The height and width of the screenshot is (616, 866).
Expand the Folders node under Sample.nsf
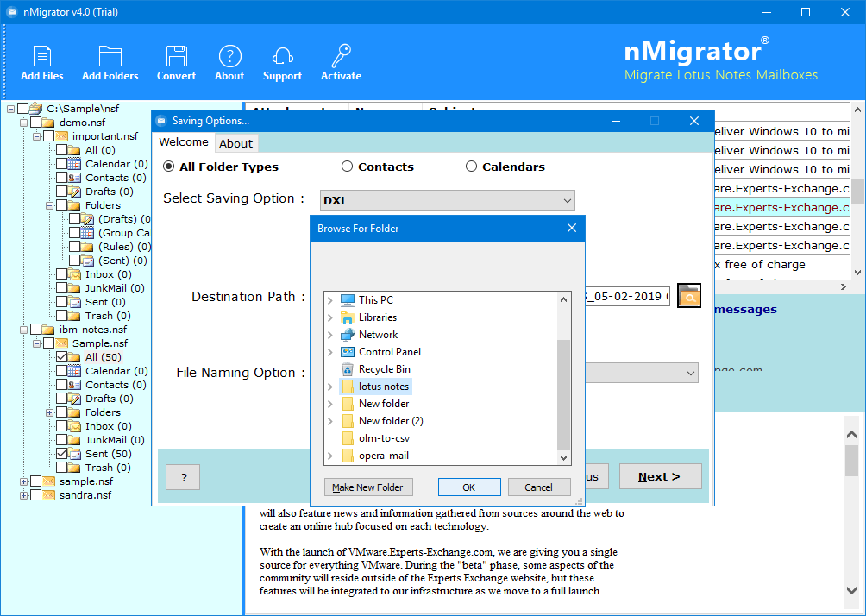pyautogui.click(x=49, y=412)
